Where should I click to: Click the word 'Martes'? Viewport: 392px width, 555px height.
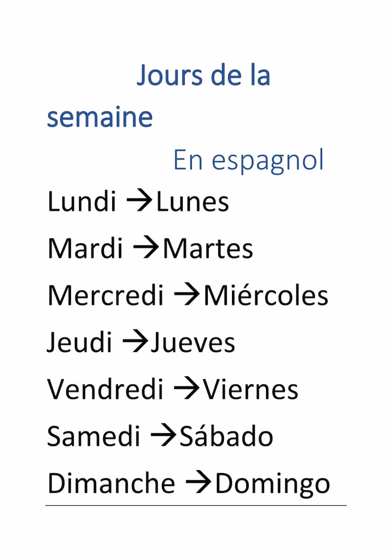208,248
